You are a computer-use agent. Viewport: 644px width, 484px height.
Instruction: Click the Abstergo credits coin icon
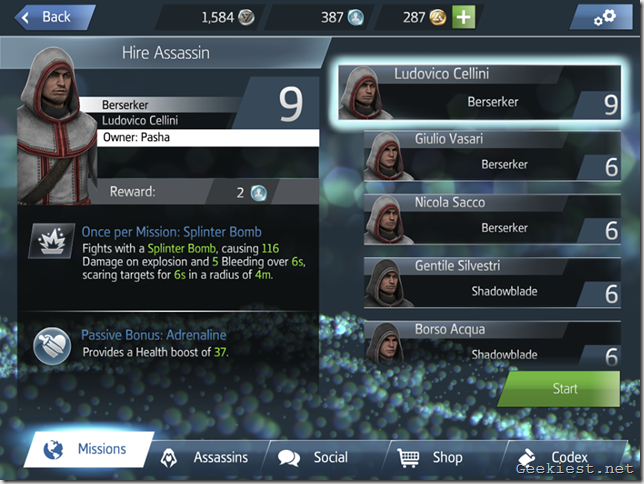click(x=246, y=17)
